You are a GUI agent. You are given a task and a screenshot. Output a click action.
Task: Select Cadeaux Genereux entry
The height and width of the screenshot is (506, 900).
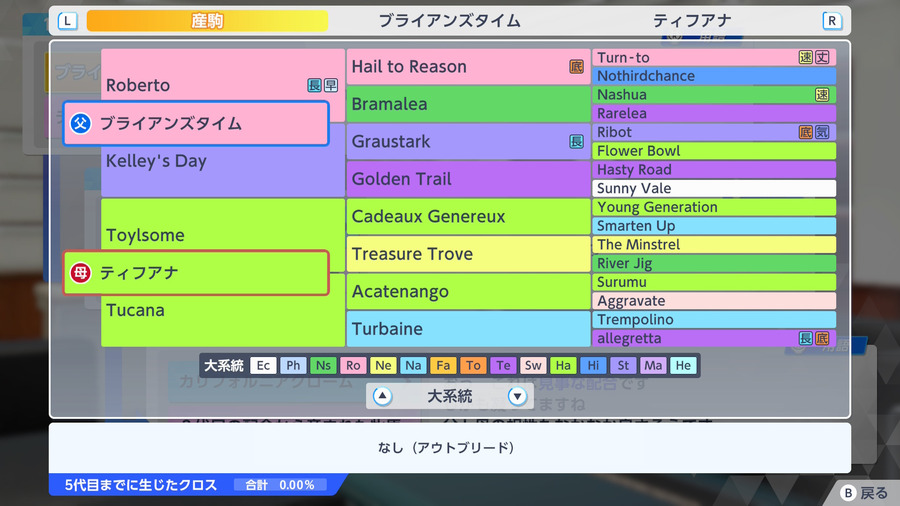[468, 216]
